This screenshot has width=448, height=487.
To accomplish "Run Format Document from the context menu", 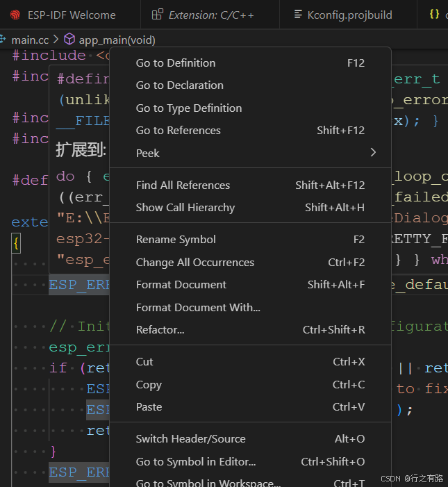I will pyautogui.click(x=181, y=285).
